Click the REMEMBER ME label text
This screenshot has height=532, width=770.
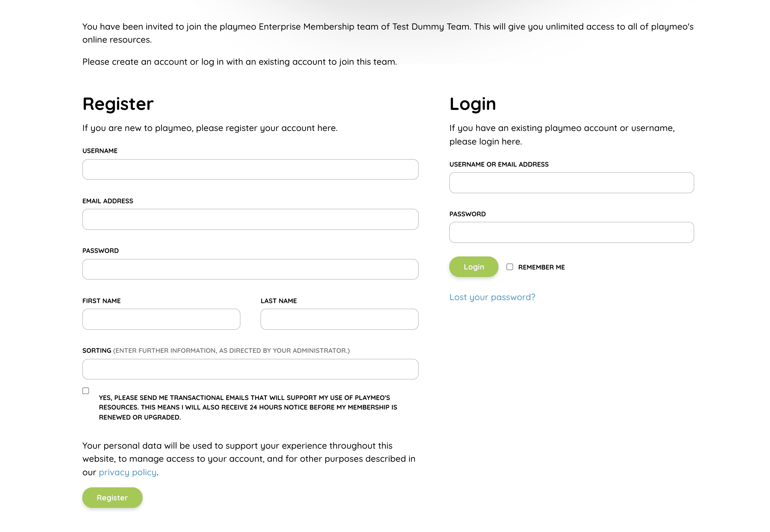click(x=541, y=267)
